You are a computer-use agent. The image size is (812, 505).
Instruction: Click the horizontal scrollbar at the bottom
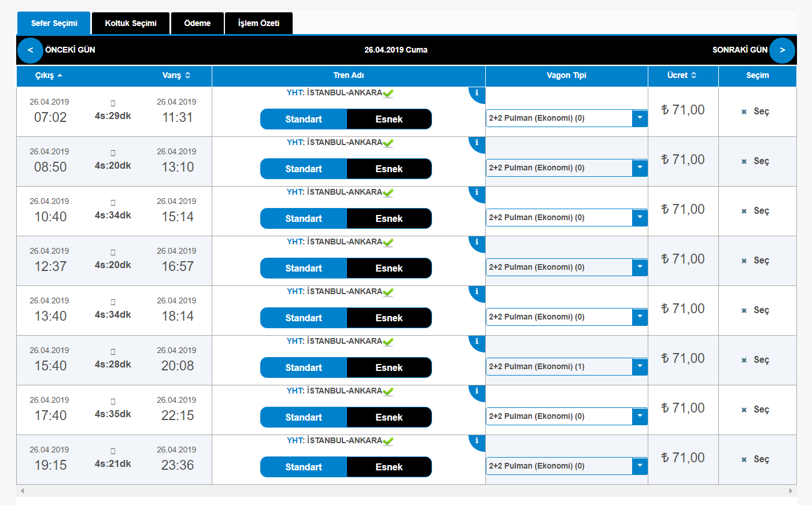pyautogui.click(x=406, y=491)
